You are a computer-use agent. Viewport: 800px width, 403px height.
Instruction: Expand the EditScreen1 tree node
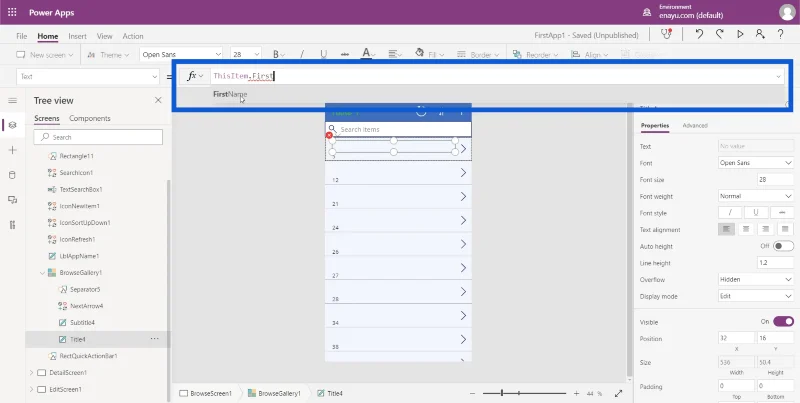click(x=32, y=390)
